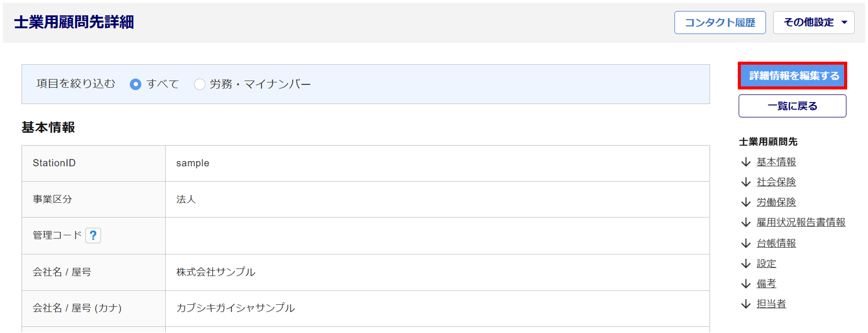Click the down arrow next to 雇用状況報告書情報
This screenshot has width=868, height=333.
[746, 222]
